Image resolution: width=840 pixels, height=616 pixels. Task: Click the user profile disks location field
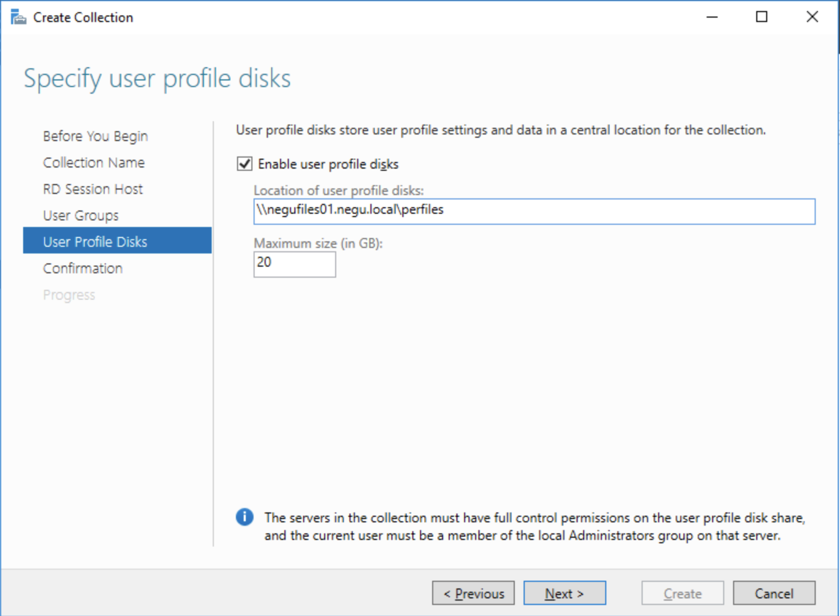point(534,211)
